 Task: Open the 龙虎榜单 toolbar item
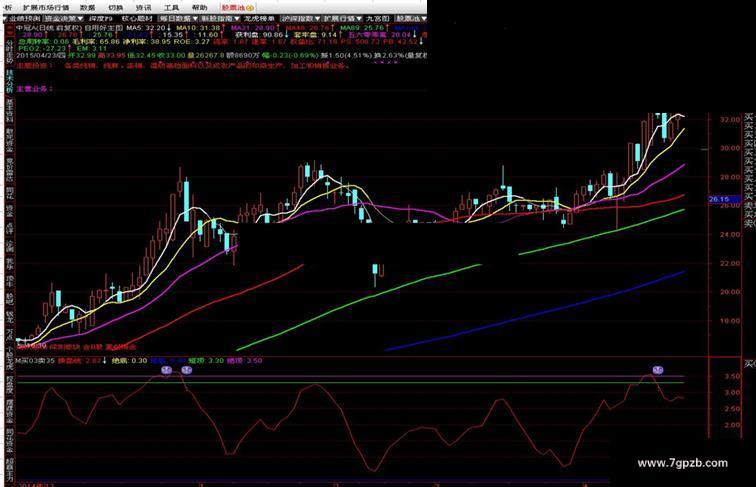pos(258,19)
